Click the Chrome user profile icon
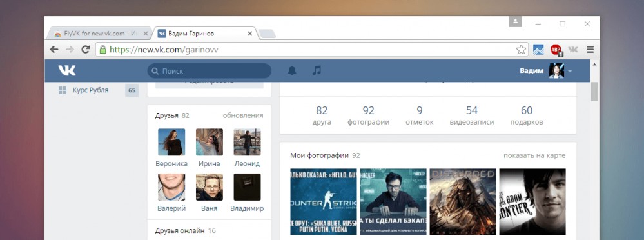This screenshot has height=240, width=644. (516, 22)
